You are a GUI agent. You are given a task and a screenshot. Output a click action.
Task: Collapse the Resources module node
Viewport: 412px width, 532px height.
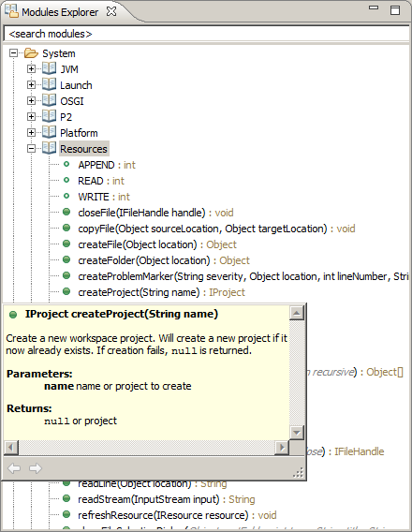[x=31, y=149]
